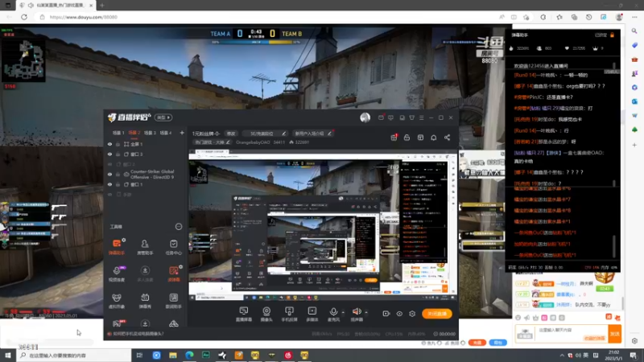Click the emoji icon above chat input
The height and width of the screenshot is (362, 644).
[x=518, y=318]
